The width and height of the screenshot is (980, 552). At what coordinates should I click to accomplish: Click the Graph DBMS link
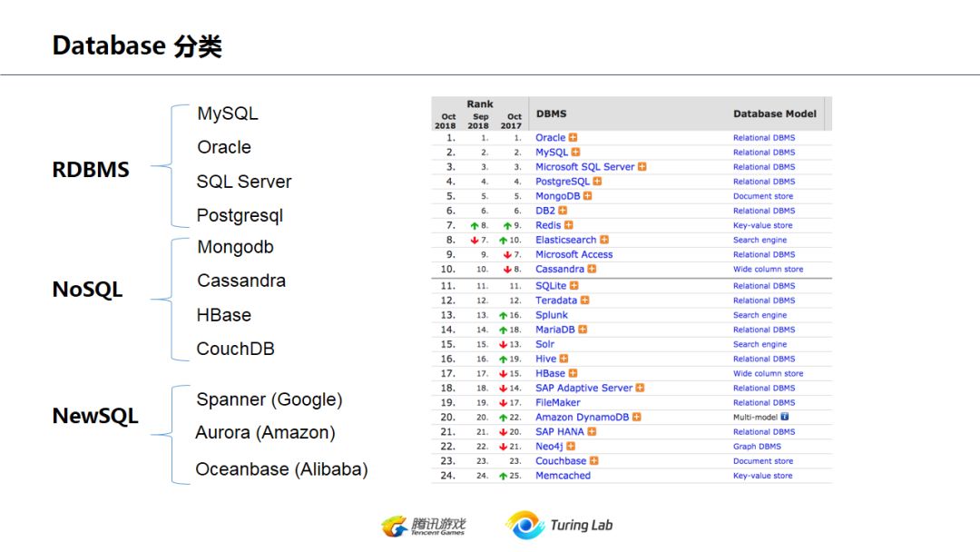757,447
